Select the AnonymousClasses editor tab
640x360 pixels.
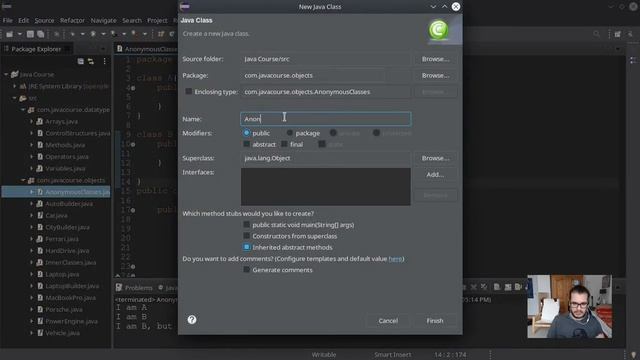[x=147, y=49]
